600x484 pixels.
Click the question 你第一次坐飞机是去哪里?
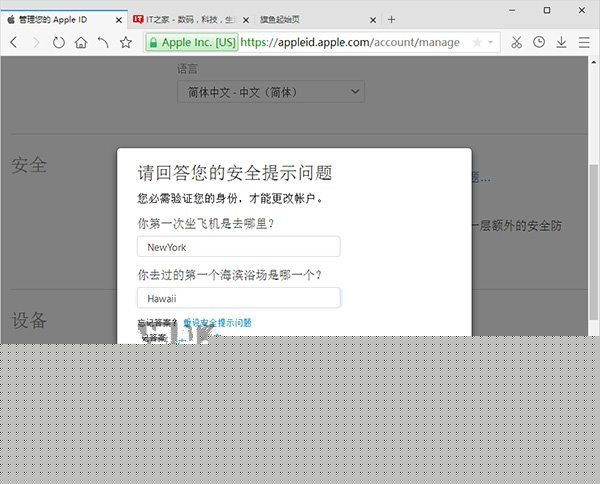point(206,223)
